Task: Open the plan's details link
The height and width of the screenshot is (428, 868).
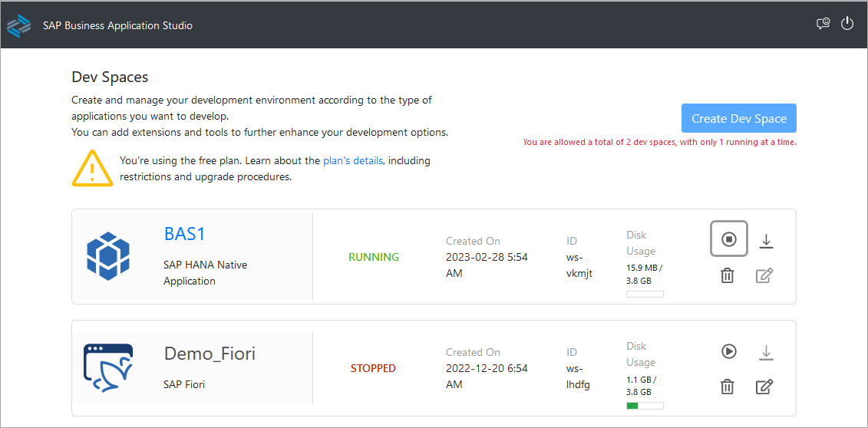Action: pyautogui.click(x=352, y=161)
